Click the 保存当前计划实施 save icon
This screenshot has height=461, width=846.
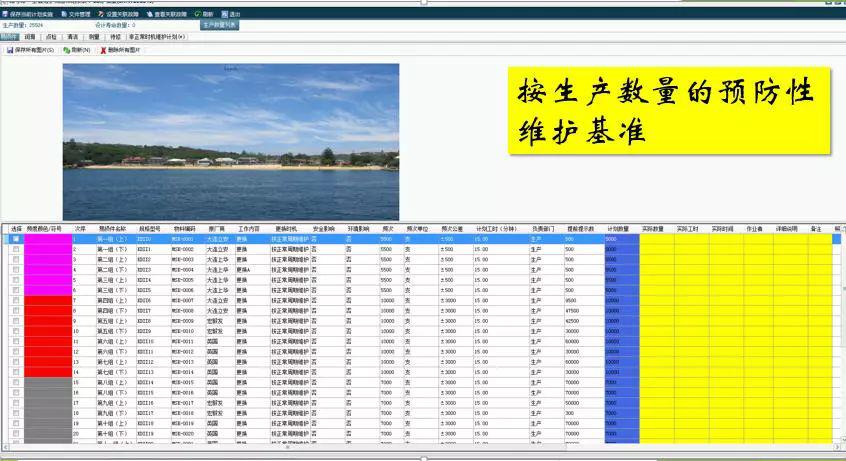(5, 14)
